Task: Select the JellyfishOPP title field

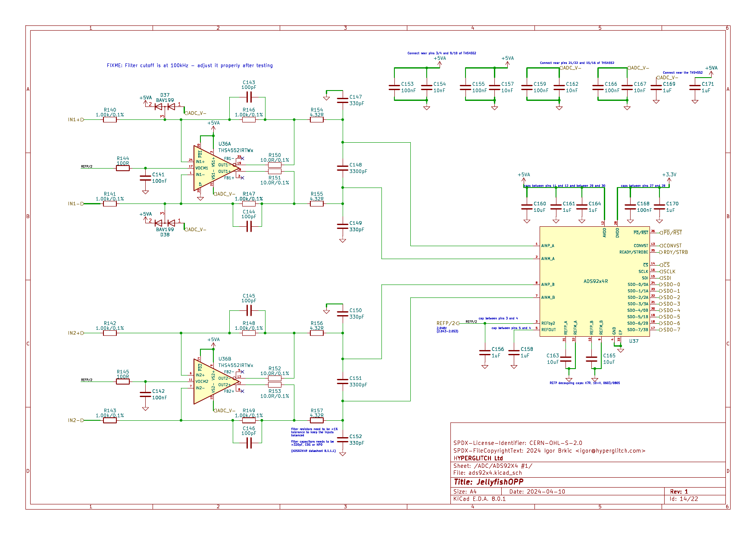Action: [x=489, y=482]
